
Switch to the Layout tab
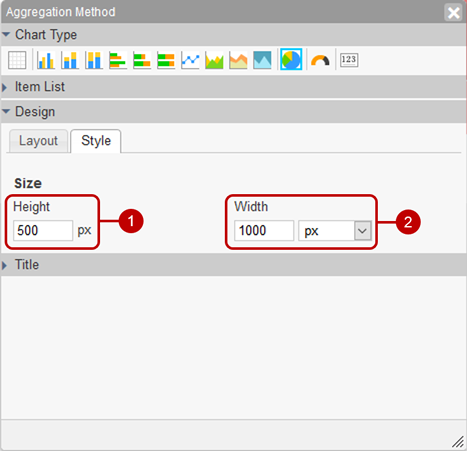click(38, 141)
